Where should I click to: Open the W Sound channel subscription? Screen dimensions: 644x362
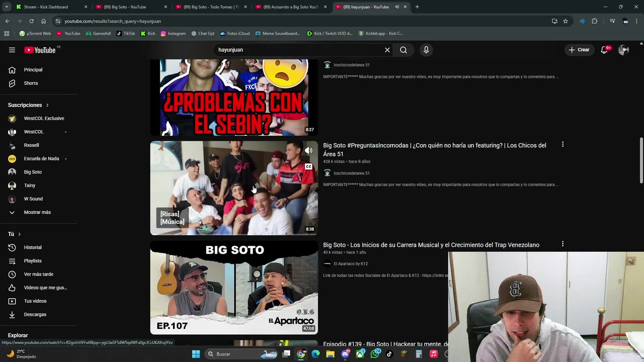click(33, 199)
